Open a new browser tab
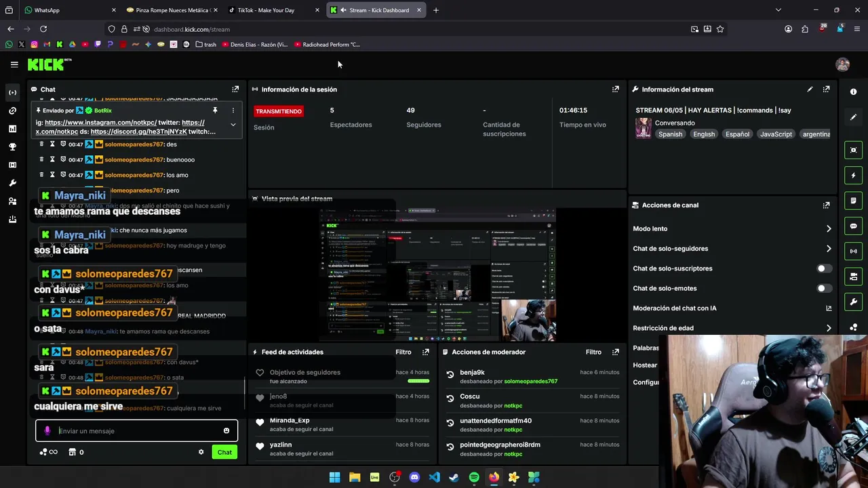 pos(436,10)
